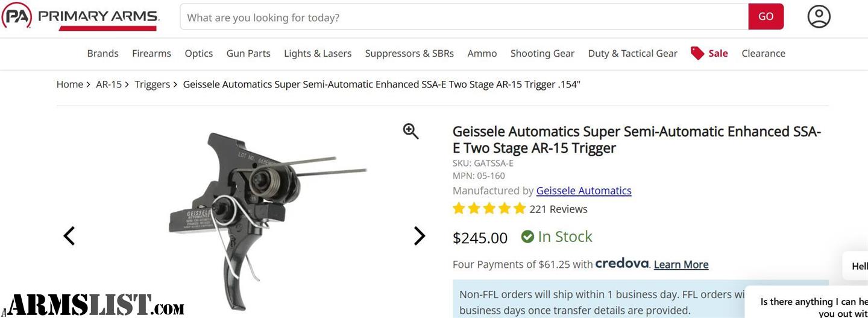Open the Firearms menu
This screenshot has height=318, width=868.
coord(151,53)
